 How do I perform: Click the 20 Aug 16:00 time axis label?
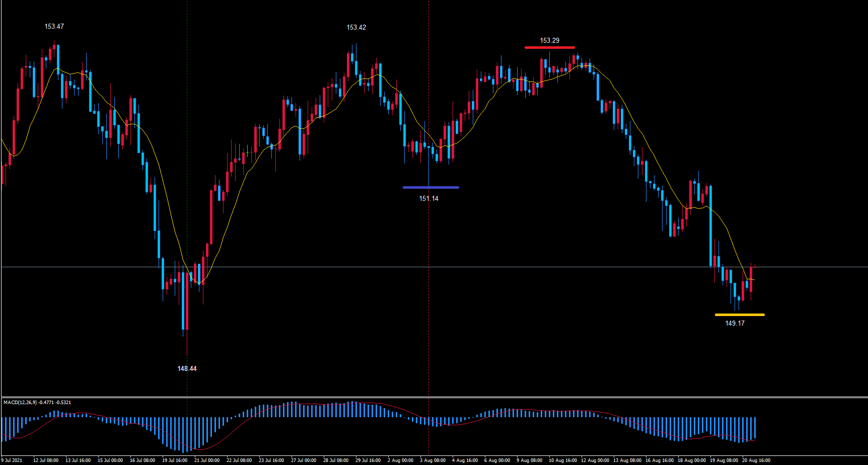pyautogui.click(x=756, y=460)
